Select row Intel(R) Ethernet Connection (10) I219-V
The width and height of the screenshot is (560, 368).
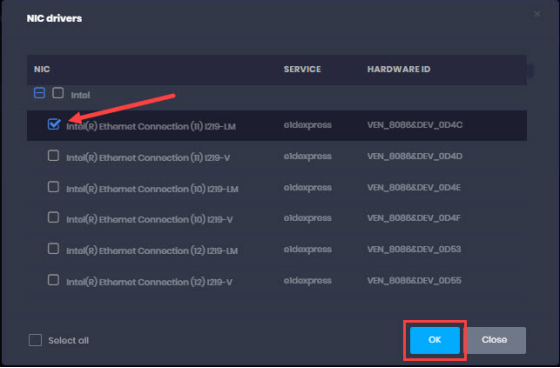[x=277, y=218]
